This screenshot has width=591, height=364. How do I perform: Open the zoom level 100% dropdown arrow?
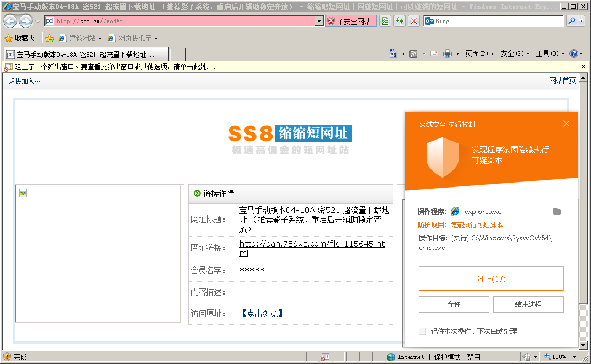(575, 357)
